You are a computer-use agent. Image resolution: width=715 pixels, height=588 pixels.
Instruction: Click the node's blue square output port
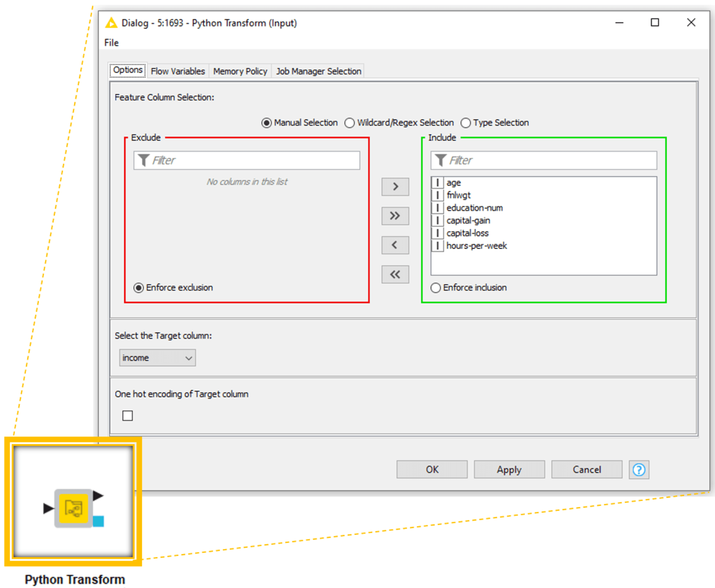98,521
